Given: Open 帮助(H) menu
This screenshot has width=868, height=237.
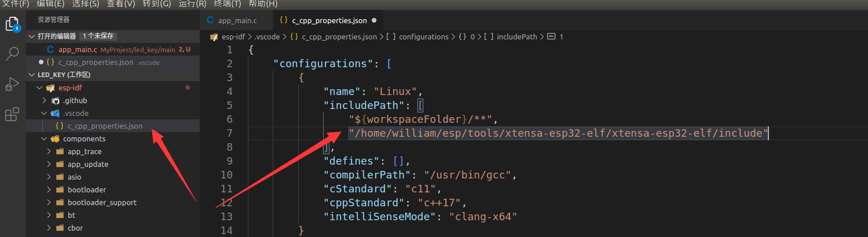Looking at the screenshot, I should (x=263, y=4).
